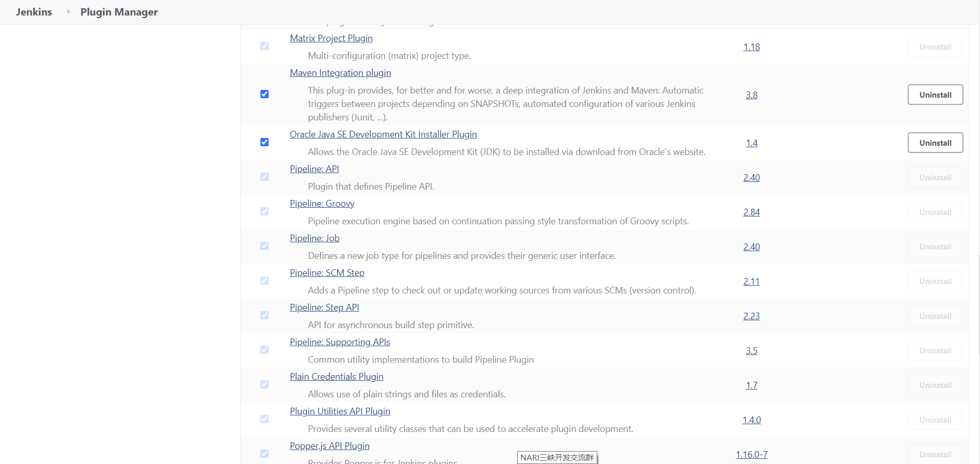The image size is (980, 464).
Task: Open version 2.40 of Pipeline: API
Action: 752,178
